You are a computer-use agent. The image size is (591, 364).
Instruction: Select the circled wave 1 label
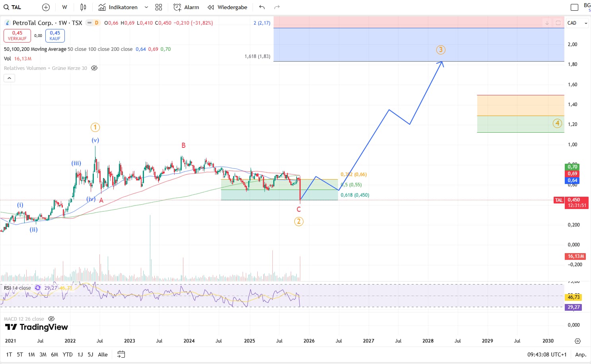pos(95,128)
